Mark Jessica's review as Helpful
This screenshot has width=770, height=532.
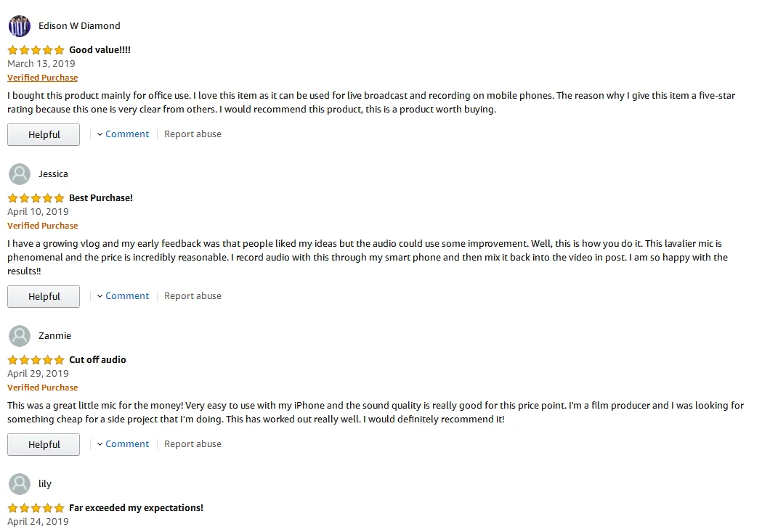tap(44, 297)
